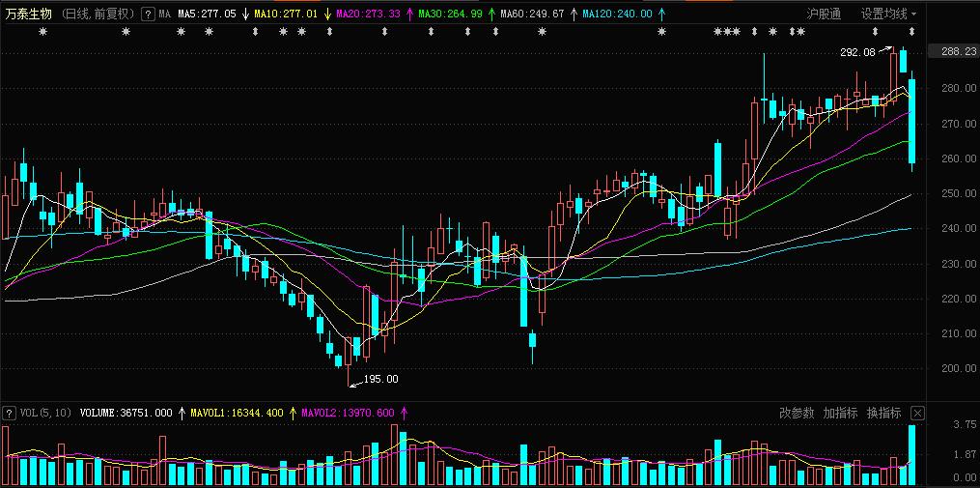
Task: Open the period setting (日线,前复权)
Action: tap(98, 14)
